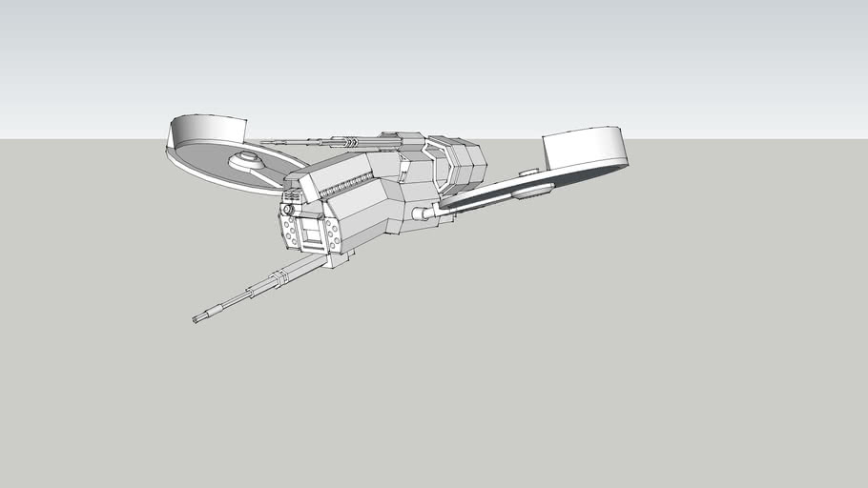The image size is (868, 488).
Task: Select the triple rings on upper gun
Action: [x=353, y=142]
